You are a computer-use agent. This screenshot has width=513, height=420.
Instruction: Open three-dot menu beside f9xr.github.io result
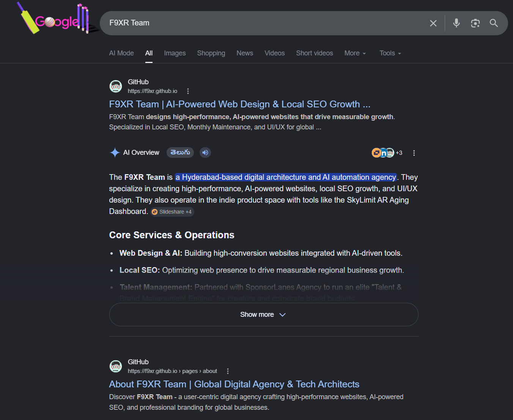click(x=188, y=91)
